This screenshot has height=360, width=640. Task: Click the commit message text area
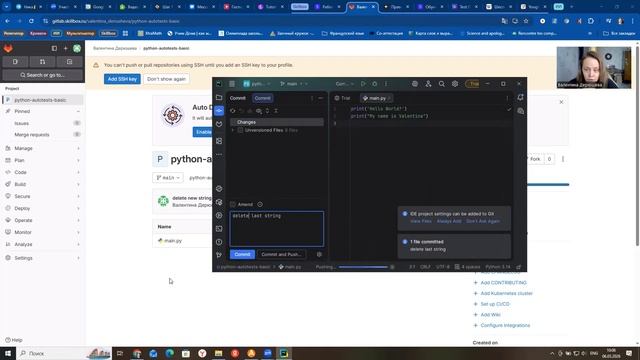(277, 229)
